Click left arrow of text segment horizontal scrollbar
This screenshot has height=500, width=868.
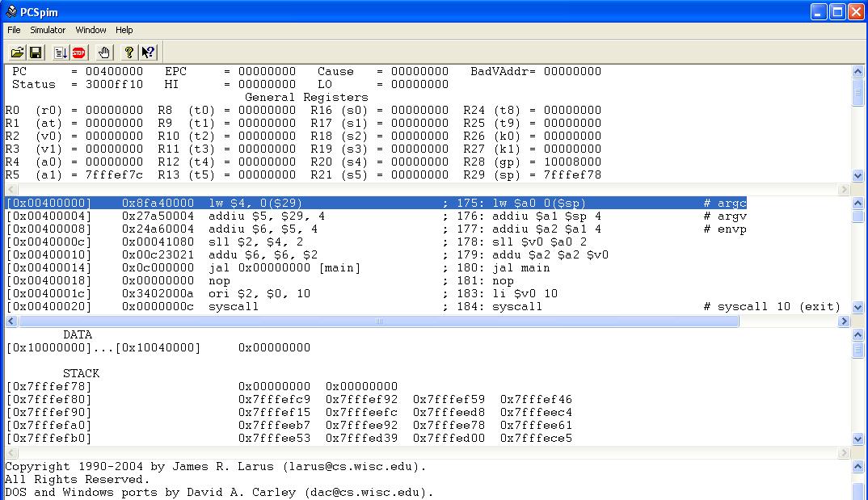(11, 321)
